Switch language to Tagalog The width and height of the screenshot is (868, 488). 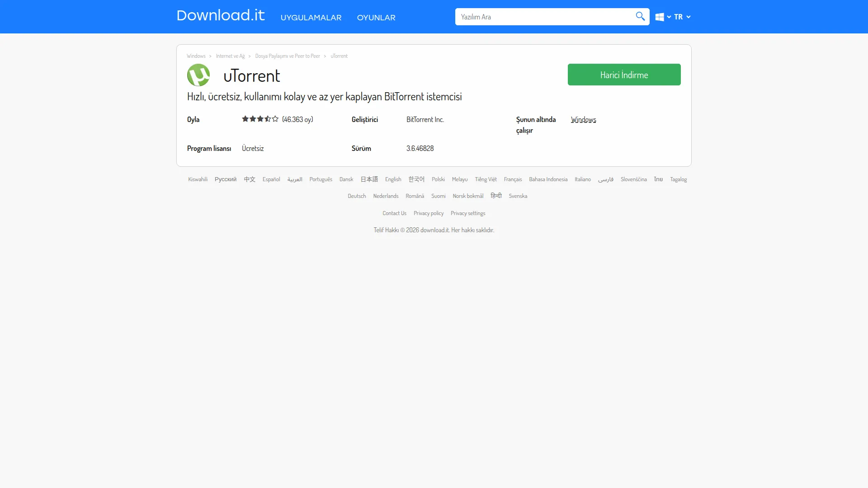coord(678,179)
